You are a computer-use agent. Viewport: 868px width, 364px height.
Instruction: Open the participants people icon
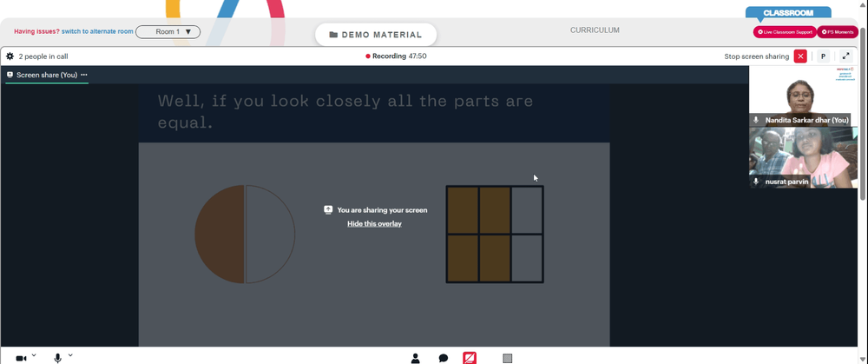coord(416,359)
